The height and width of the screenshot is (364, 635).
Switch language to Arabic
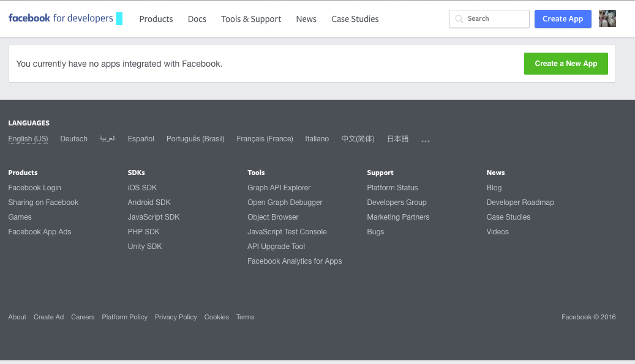107,139
